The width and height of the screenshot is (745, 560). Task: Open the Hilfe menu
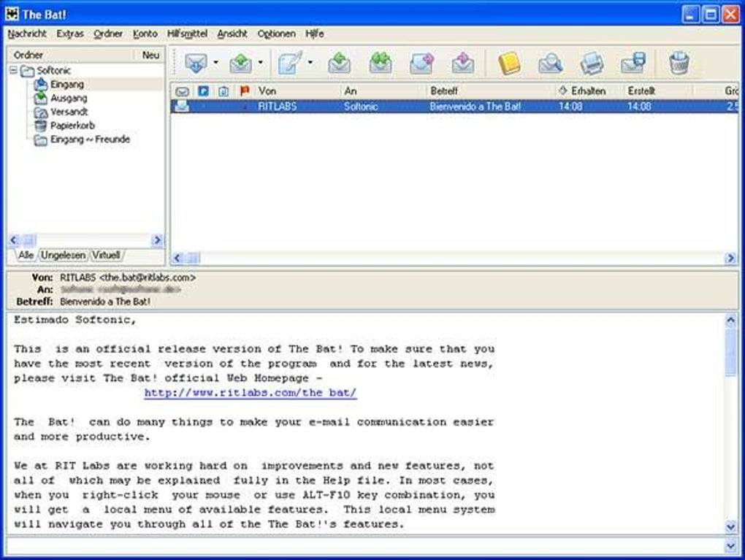click(315, 34)
